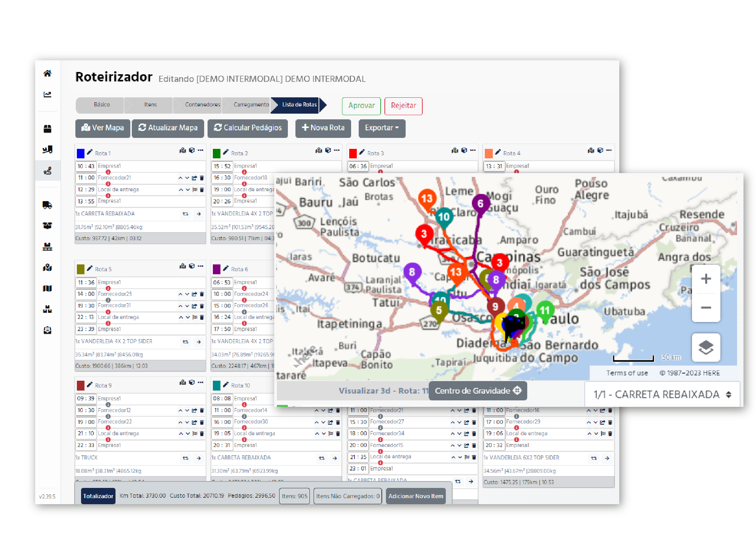
Task: Click the Aprovar button
Action: [361, 106]
